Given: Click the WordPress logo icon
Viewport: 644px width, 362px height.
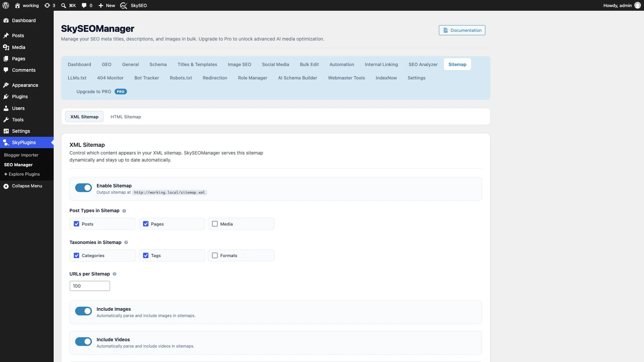Looking at the screenshot, I should 6,5.
